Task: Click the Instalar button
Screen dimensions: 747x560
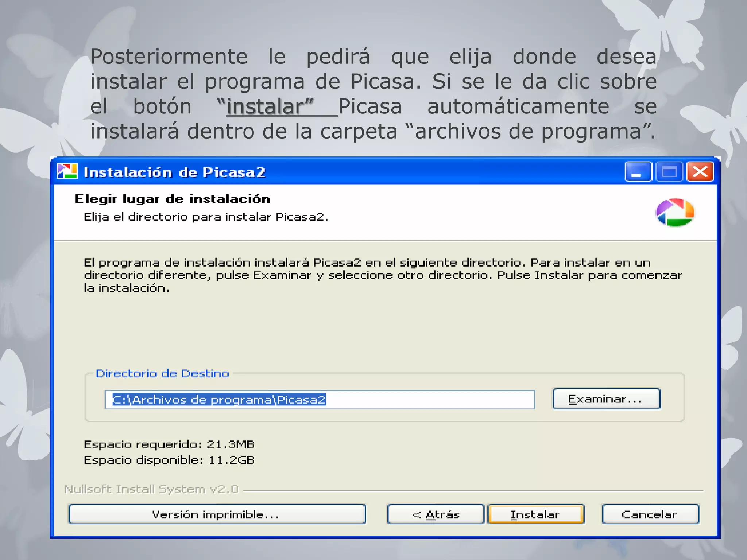Action: coord(535,514)
